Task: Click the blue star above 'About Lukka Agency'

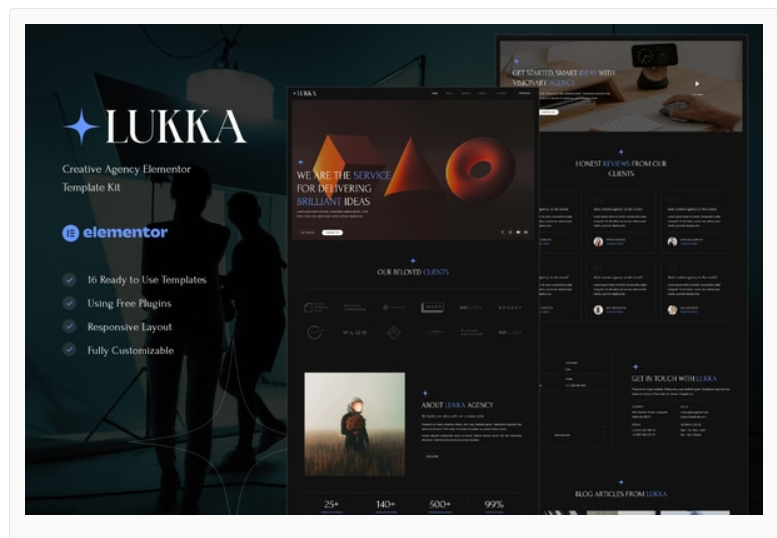Action: click(425, 393)
